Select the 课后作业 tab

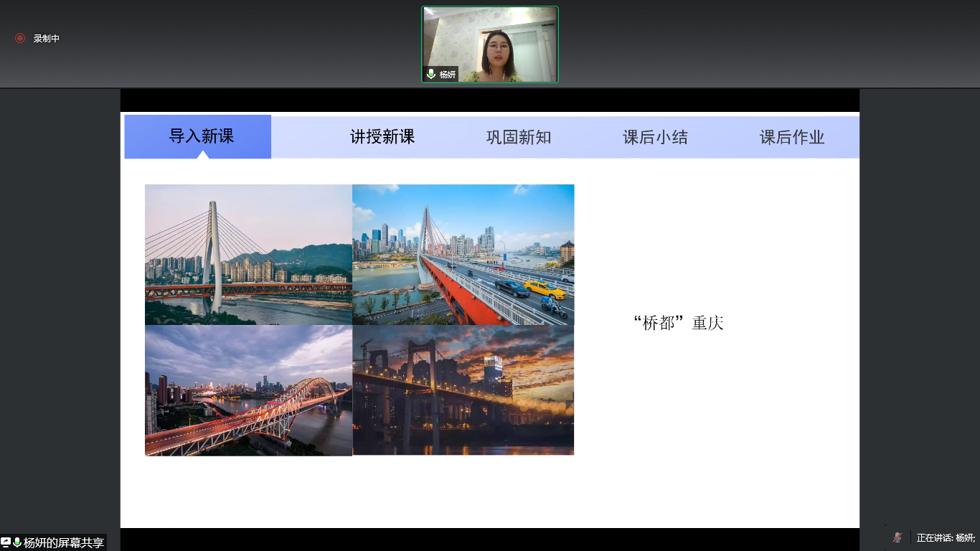coord(792,138)
